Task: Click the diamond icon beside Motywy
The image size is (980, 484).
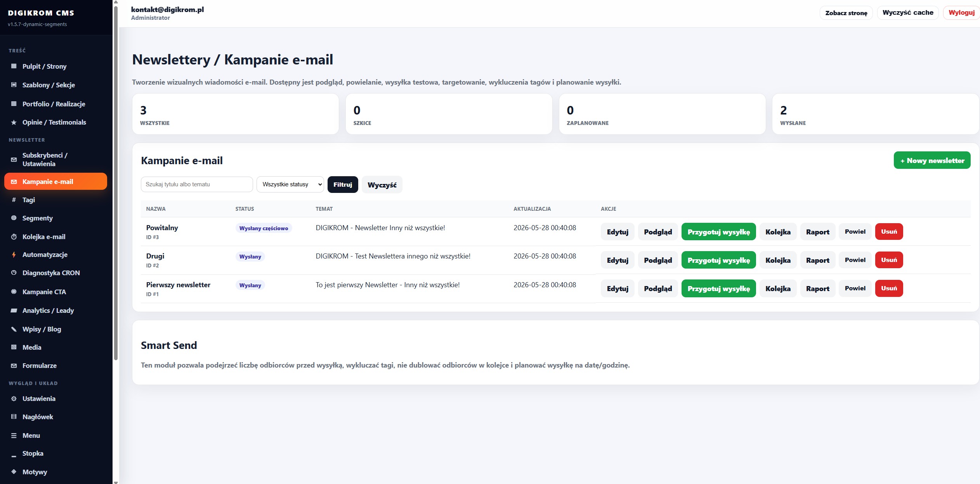Action: coord(14,472)
